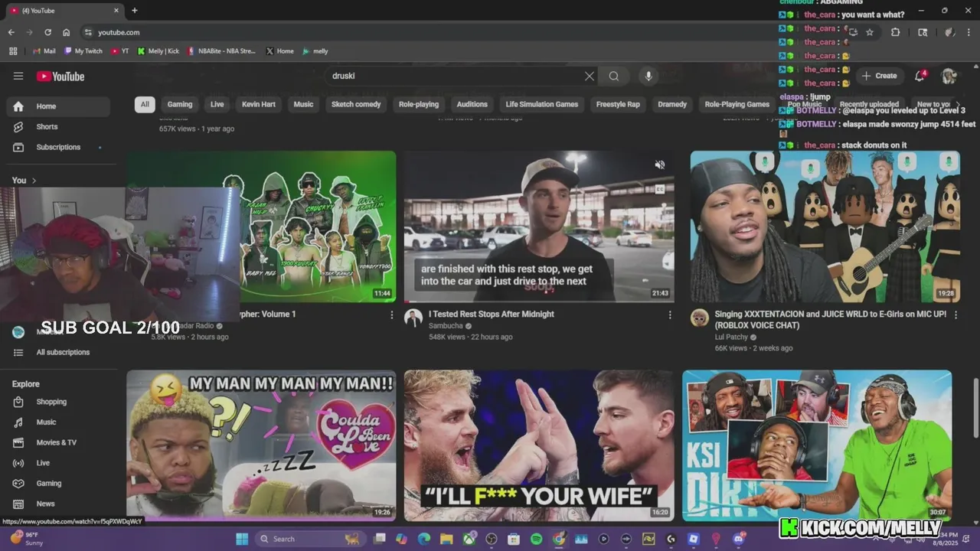The image size is (980, 551).
Task: Open the Roblox singing video thumbnail
Action: click(825, 227)
